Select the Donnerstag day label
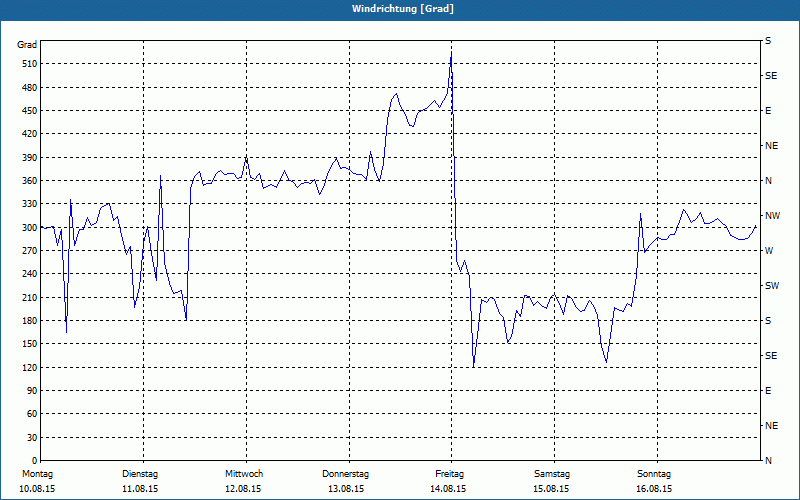Image resolution: width=800 pixels, height=500 pixels. tap(345, 474)
